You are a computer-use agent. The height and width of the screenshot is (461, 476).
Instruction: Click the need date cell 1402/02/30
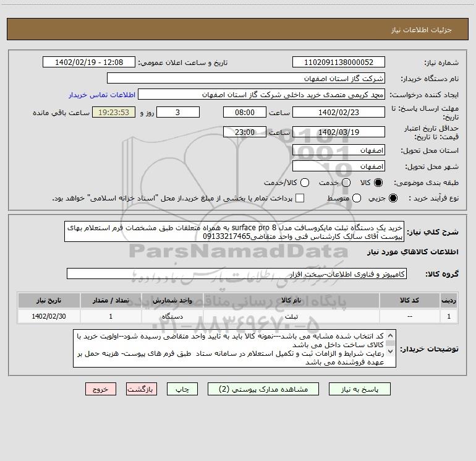point(49,316)
